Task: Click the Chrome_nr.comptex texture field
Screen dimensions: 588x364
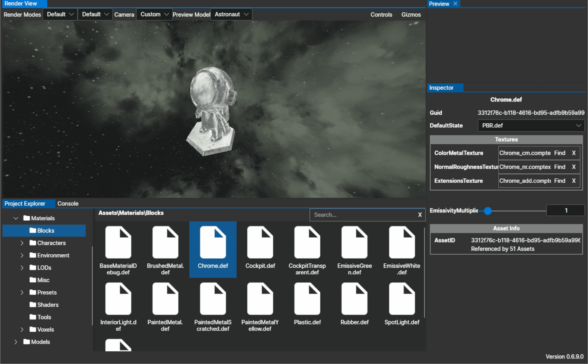Action: coord(525,167)
